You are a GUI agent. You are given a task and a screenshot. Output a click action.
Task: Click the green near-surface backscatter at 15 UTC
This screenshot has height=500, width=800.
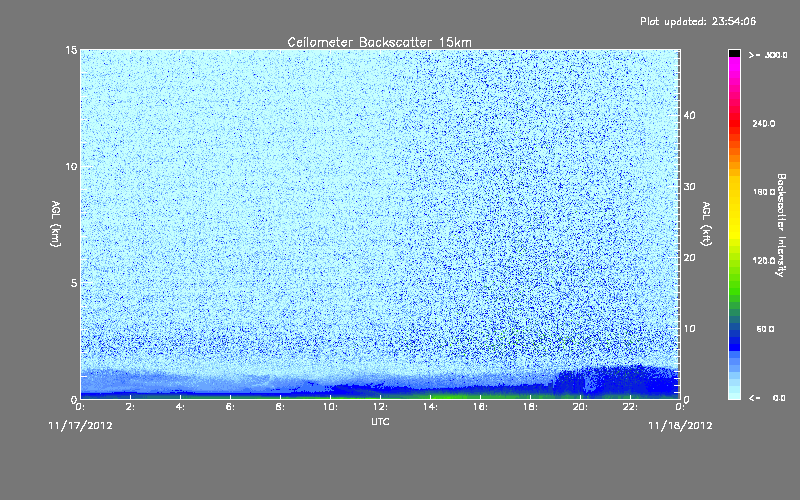455,395
